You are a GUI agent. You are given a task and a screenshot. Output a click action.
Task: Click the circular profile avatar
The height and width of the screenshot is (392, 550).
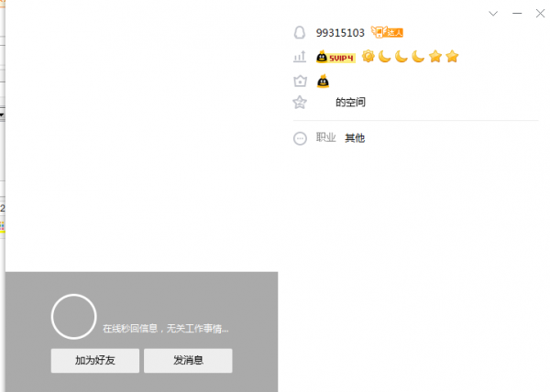73,317
